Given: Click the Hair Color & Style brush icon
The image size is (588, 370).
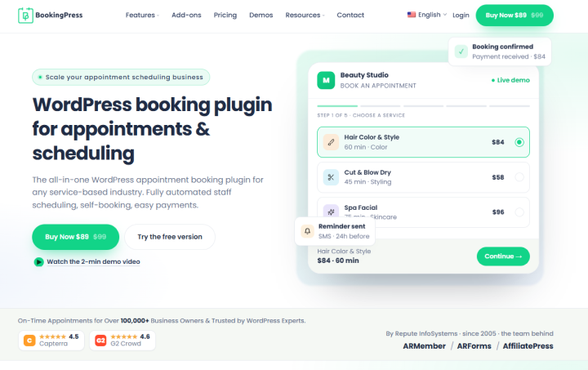Looking at the screenshot, I should 331,142.
